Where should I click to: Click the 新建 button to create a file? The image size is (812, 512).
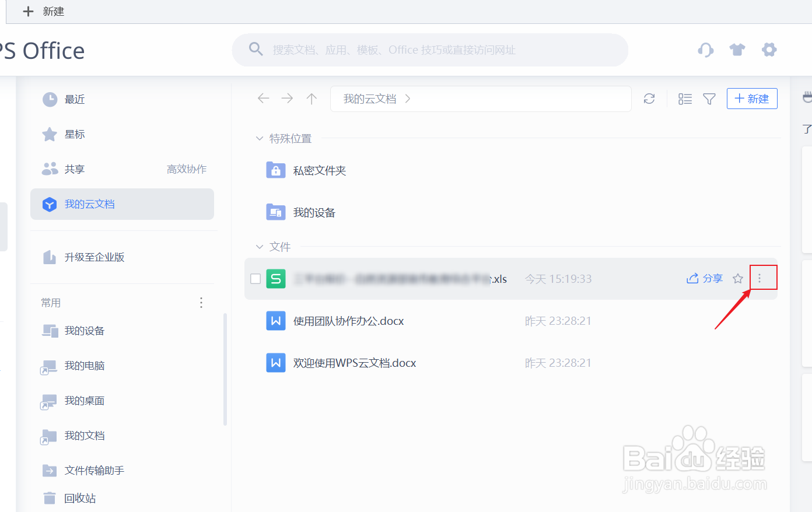(x=752, y=99)
